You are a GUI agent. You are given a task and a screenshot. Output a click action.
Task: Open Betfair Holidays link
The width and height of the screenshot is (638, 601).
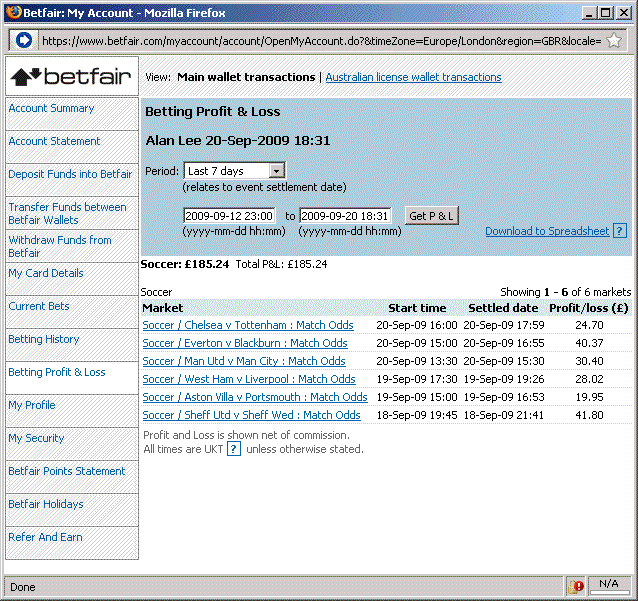point(46,504)
